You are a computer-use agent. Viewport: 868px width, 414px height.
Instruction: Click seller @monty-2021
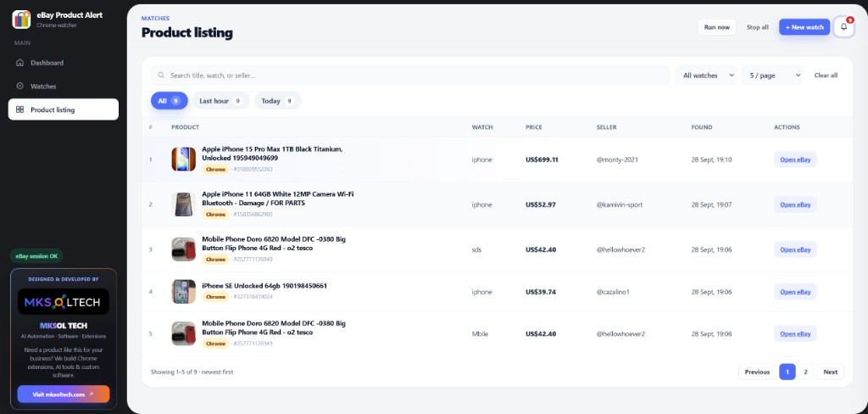coord(617,159)
